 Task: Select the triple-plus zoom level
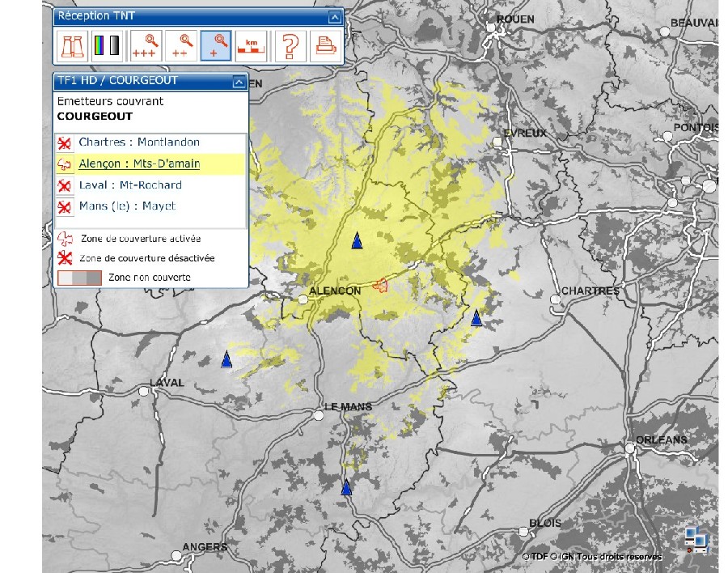click(x=146, y=46)
